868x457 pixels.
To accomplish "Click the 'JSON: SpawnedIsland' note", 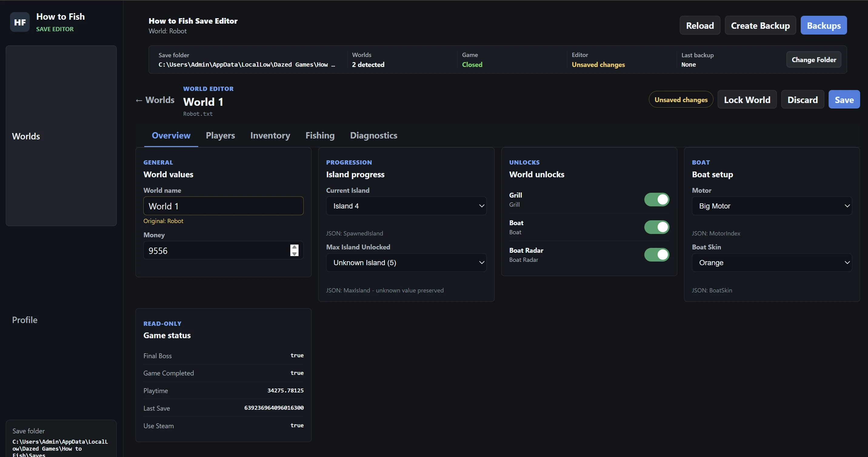I will (x=355, y=233).
